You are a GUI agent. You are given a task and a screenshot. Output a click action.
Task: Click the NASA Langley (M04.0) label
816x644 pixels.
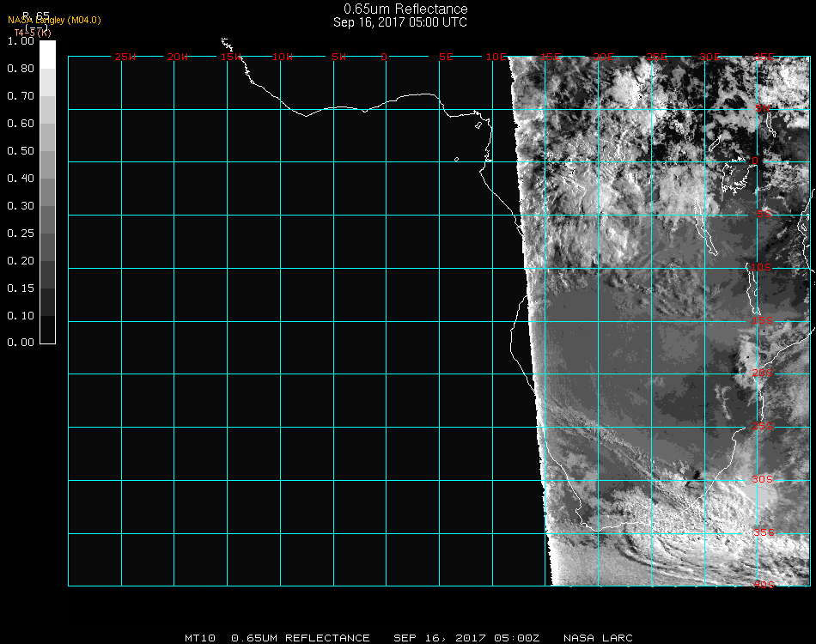pos(54,20)
